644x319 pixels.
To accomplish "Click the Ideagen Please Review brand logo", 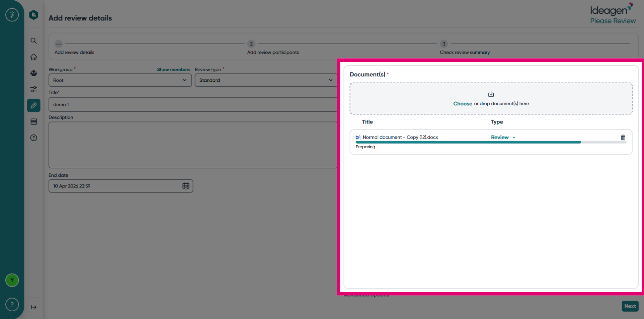I will pos(612,14).
